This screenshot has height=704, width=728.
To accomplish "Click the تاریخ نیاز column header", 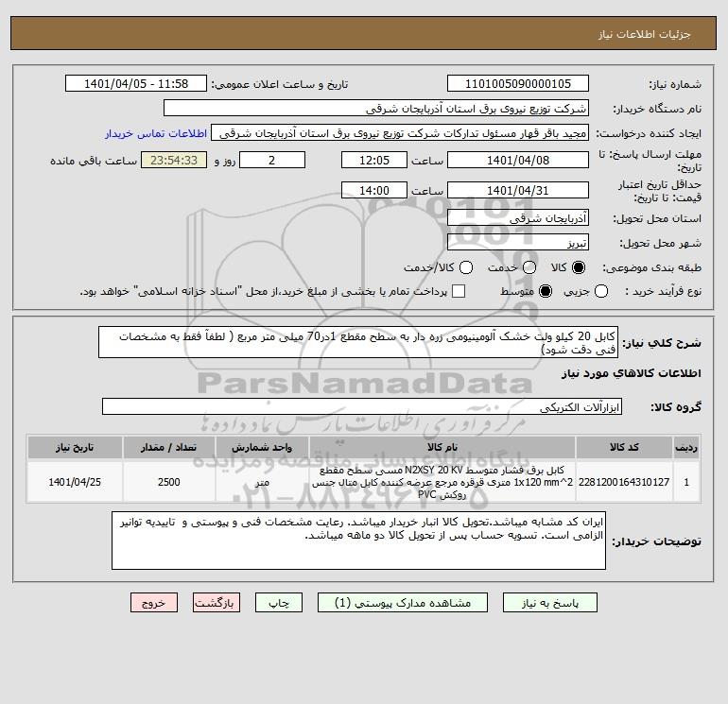I will pos(75,447).
